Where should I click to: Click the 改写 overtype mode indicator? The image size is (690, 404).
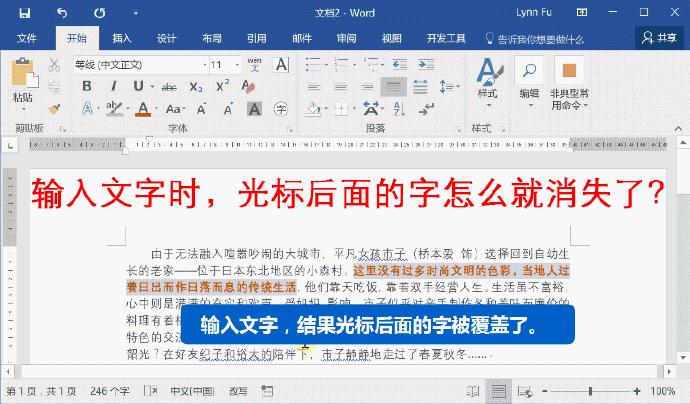pos(238,391)
